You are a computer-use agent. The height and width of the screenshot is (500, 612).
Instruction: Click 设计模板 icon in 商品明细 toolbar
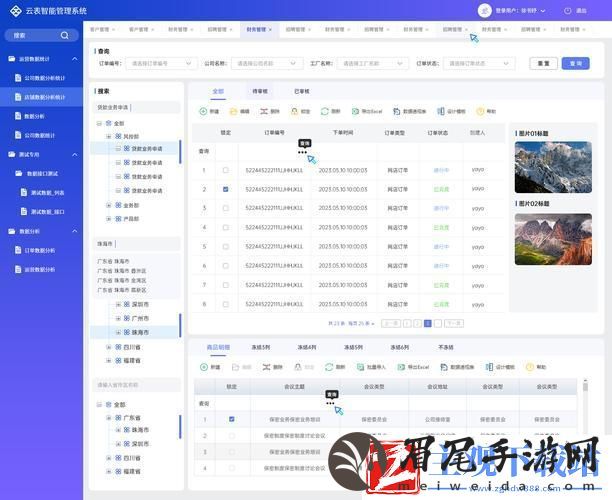(489, 367)
